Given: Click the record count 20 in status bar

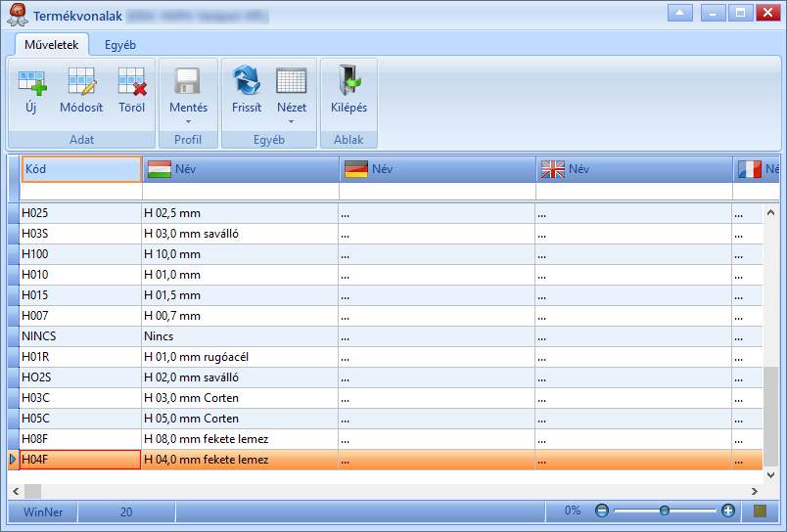Looking at the screenshot, I should point(126,511).
